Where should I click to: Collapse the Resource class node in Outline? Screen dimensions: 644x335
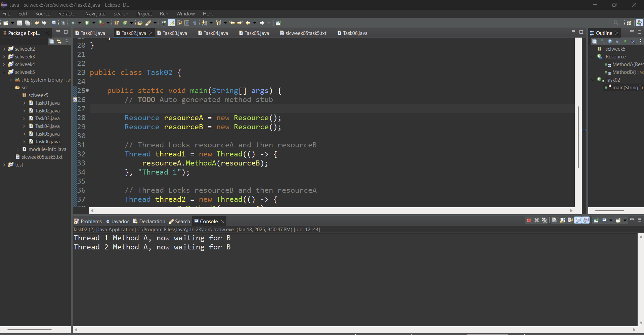coord(593,57)
